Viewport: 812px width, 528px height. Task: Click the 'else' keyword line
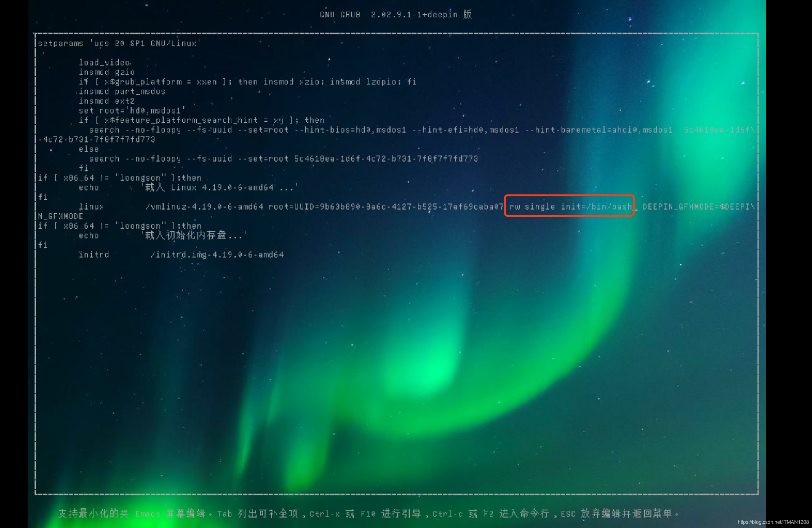(x=89, y=149)
